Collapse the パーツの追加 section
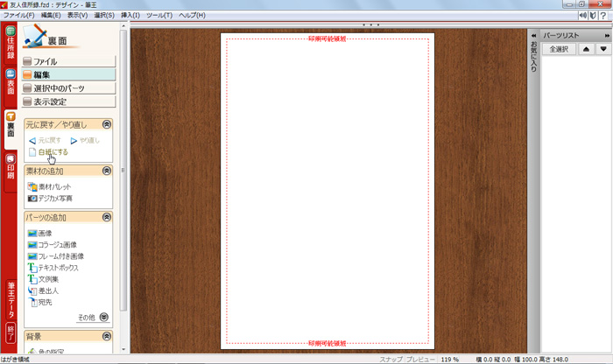Screen dimensions: 613x364 pyautogui.click(x=106, y=217)
